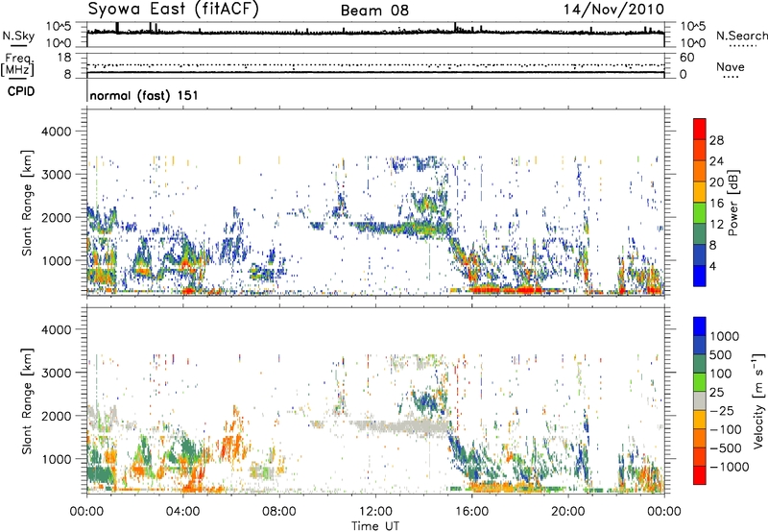Viewport: 768px width, 532px height.
Task: Click the gray -25 to 25 Velocity colorbar segment
Action: [700, 401]
